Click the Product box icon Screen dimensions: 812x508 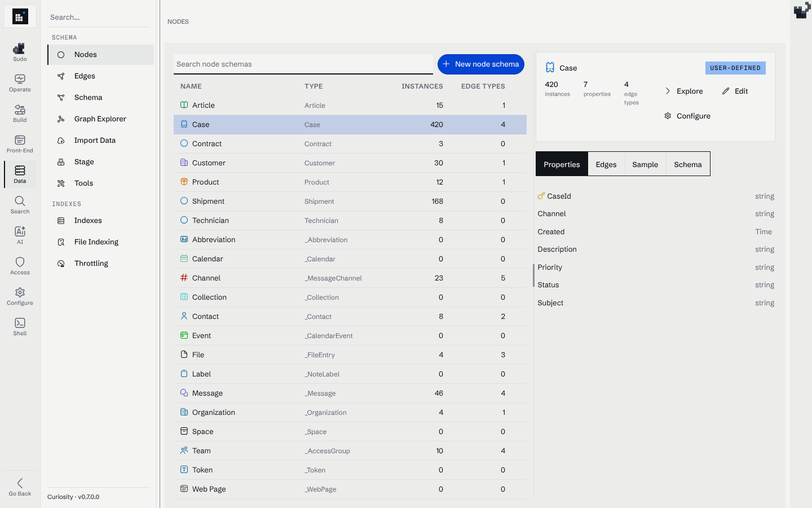point(184,182)
